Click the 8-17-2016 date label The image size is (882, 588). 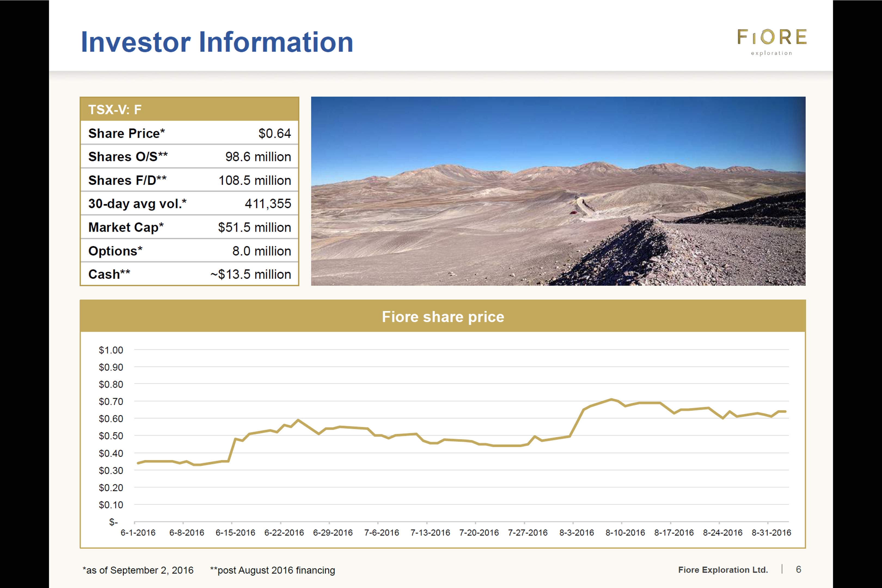point(674,532)
